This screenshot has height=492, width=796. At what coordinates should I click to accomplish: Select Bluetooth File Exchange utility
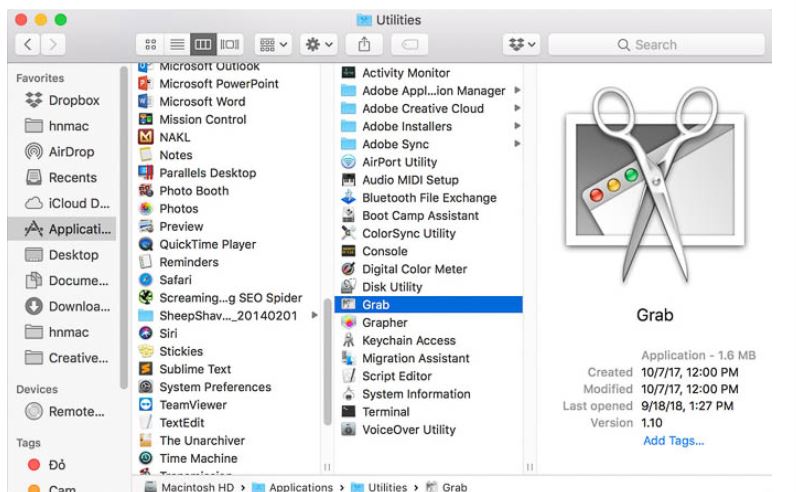point(419,198)
